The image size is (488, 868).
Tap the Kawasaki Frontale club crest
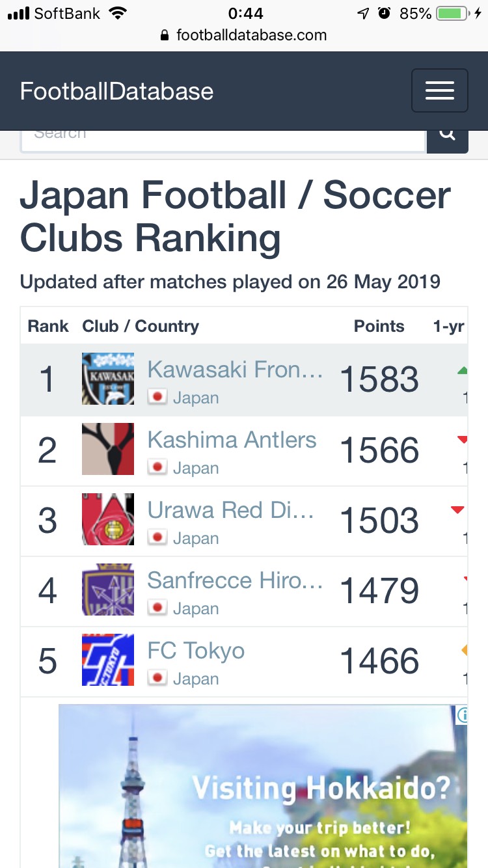click(x=108, y=379)
